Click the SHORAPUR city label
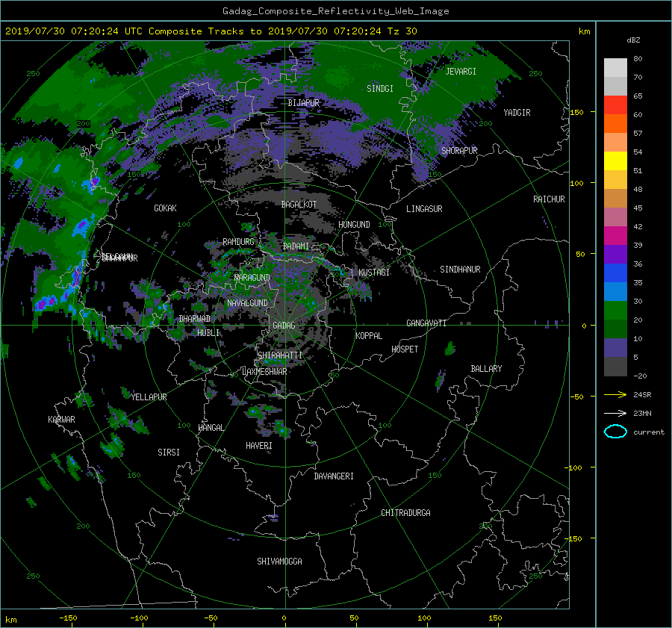Image resolution: width=672 pixels, height=628 pixels. (459, 150)
